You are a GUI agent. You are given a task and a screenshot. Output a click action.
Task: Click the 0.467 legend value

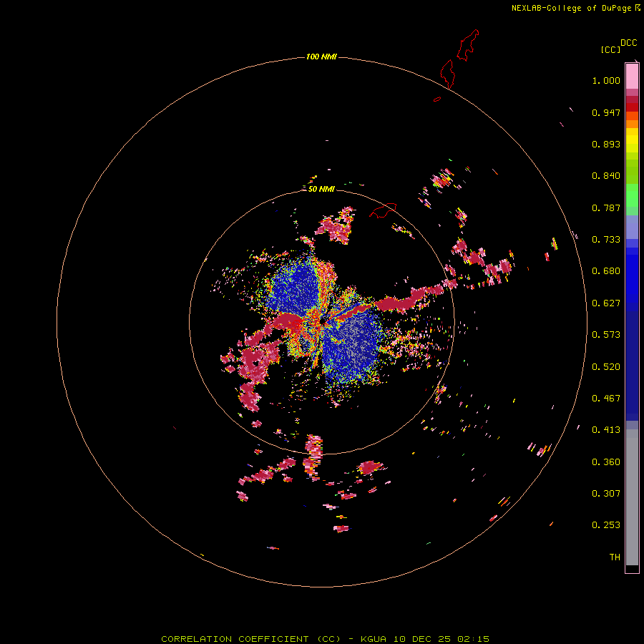tap(606, 399)
